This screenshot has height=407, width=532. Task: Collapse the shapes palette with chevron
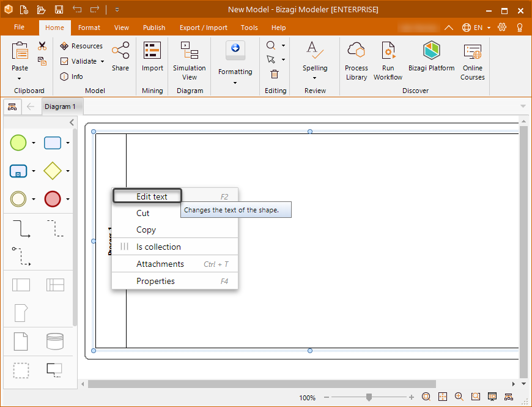(x=72, y=122)
